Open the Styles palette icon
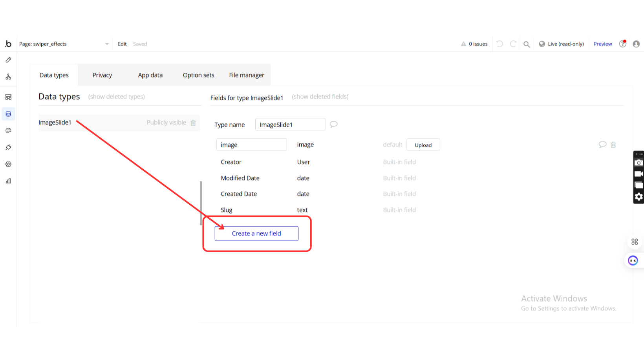 coord(8,130)
